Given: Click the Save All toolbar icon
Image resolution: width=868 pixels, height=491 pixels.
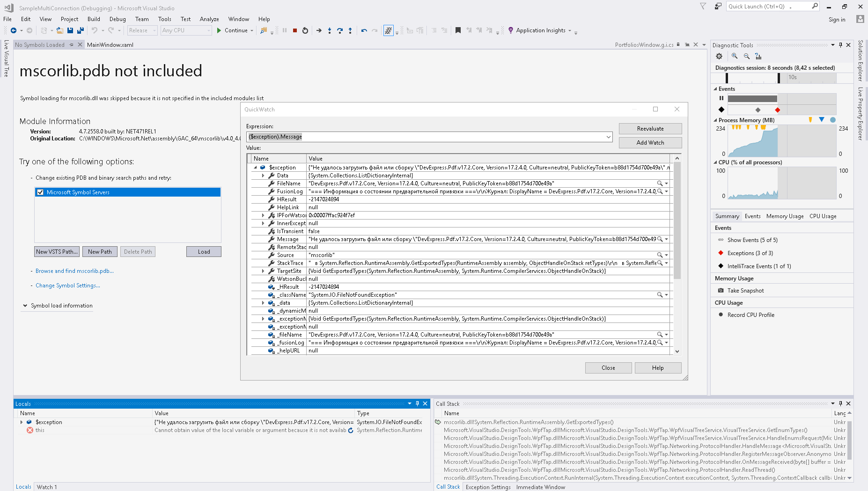Looking at the screenshot, I should click(x=80, y=30).
